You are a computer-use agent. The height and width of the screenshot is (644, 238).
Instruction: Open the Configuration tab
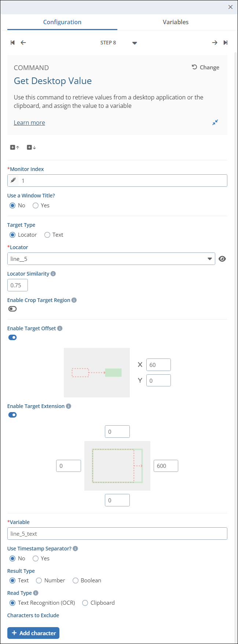coord(62,22)
